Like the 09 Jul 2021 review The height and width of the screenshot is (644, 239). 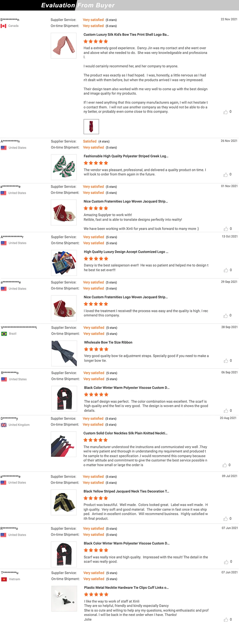pyautogui.click(x=226, y=519)
